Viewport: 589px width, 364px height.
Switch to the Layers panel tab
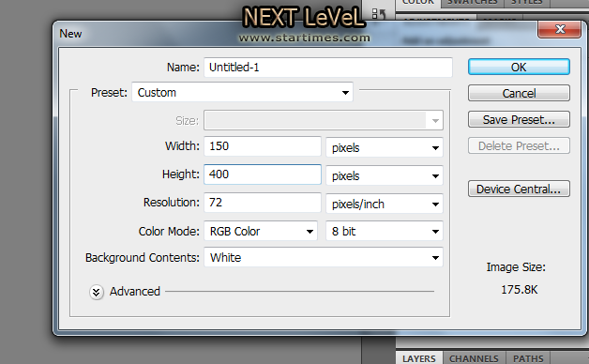coord(419,358)
